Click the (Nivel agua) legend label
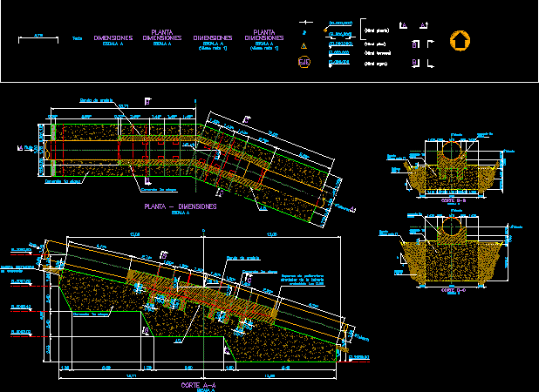Screen dimensions: 539x392 tap(376, 64)
